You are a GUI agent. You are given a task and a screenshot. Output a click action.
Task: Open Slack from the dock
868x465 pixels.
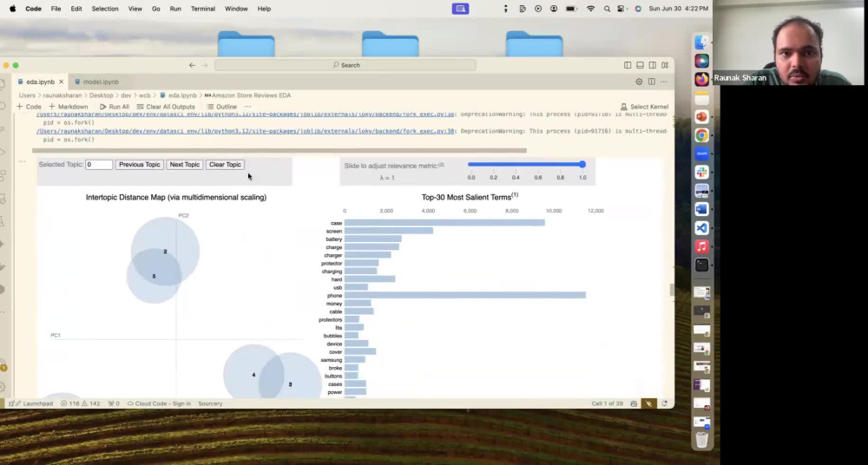[x=701, y=172]
